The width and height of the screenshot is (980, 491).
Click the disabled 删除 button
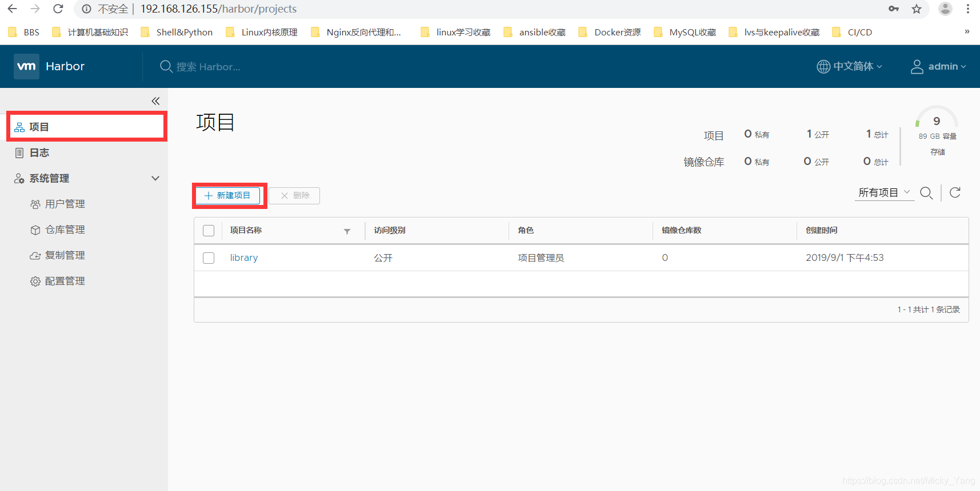tap(294, 195)
